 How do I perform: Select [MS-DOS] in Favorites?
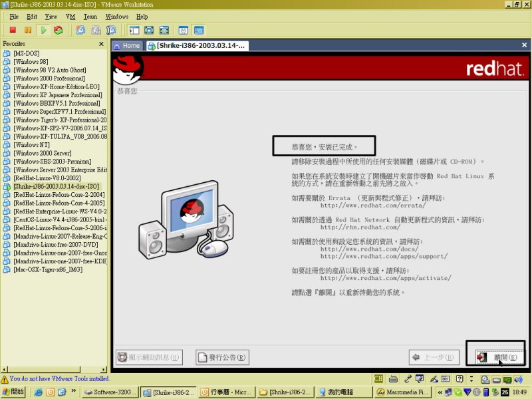27,53
